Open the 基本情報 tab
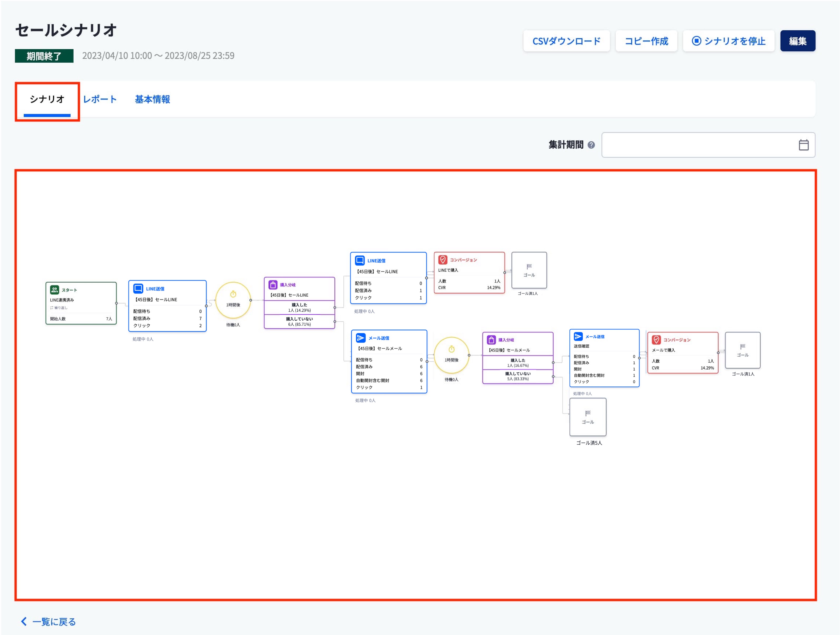The image size is (840, 635). click(152, 99)
